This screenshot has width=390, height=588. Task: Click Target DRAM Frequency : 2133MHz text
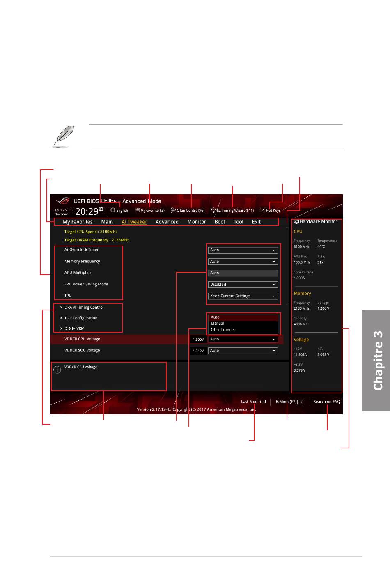tap(96, 240)
